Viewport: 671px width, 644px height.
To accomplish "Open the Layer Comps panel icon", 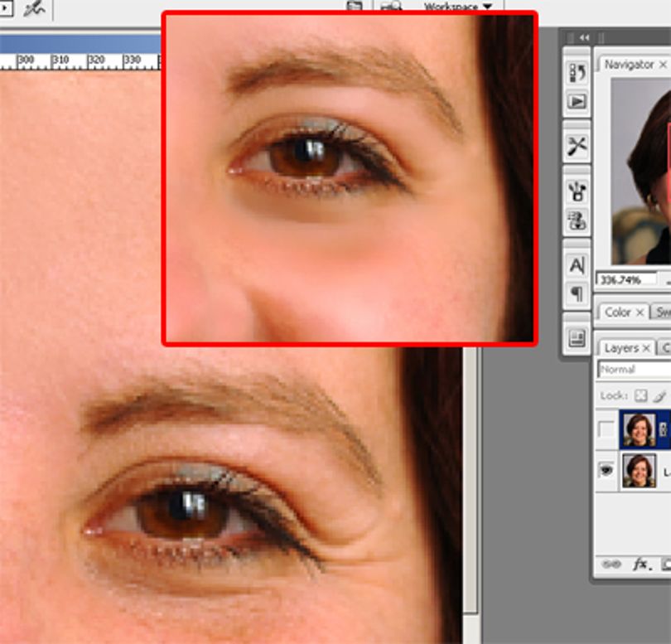I will pos(577,338).
